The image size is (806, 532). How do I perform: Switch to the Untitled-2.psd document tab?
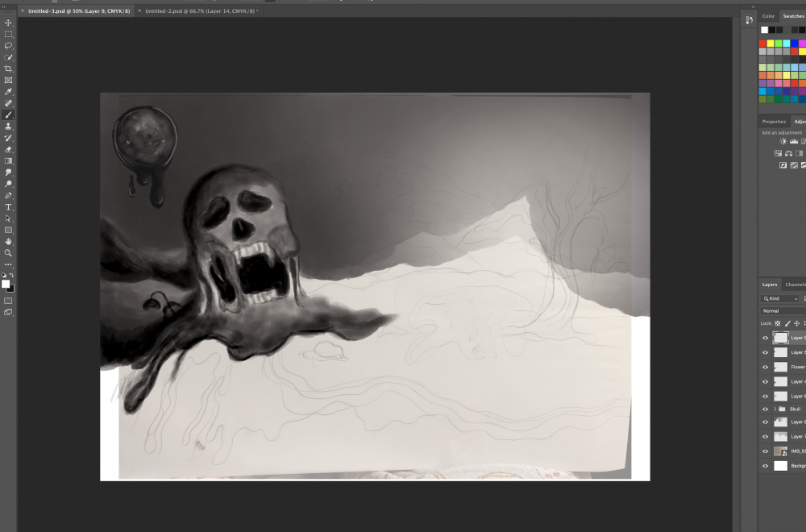pyautogui.click(x=200, y=11)
